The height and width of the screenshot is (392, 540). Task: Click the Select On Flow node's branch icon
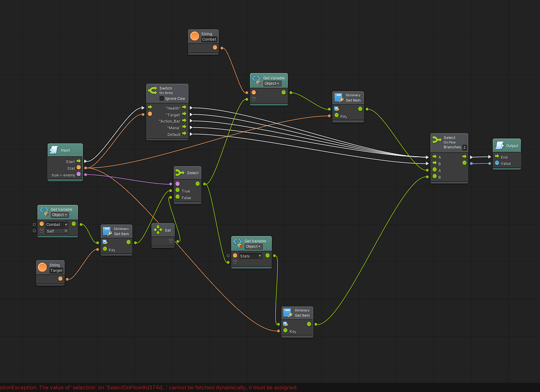437,139
